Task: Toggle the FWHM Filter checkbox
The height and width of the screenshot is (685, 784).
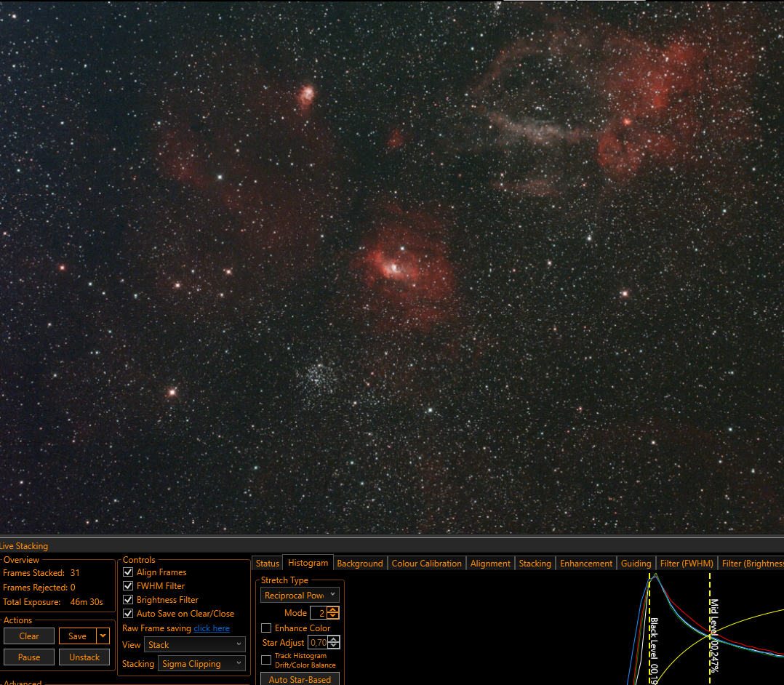Action: tap(128, 586)
